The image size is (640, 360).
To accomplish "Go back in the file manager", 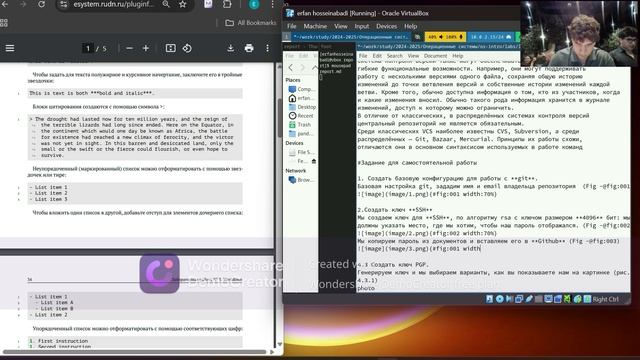I will point(291,67).
